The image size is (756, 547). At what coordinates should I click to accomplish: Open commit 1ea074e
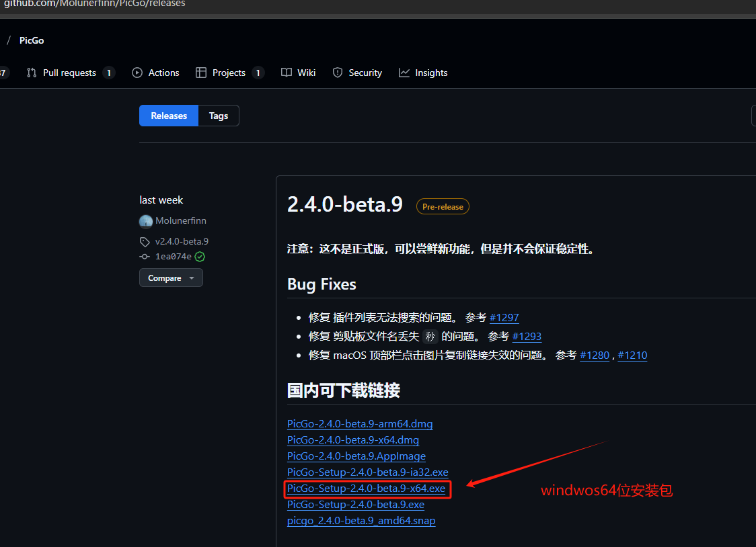point(173,257)
